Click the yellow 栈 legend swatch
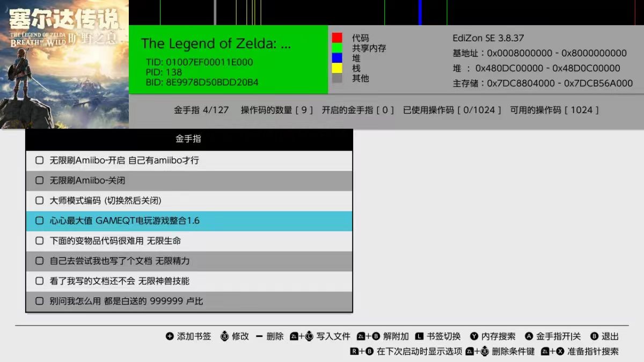The image size is (644, 362). click(337, 68)
